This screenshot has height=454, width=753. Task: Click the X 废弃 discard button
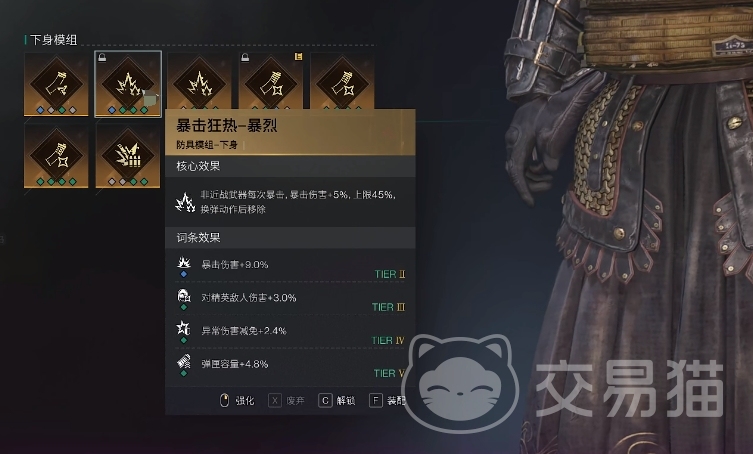[x=286, y=400]
